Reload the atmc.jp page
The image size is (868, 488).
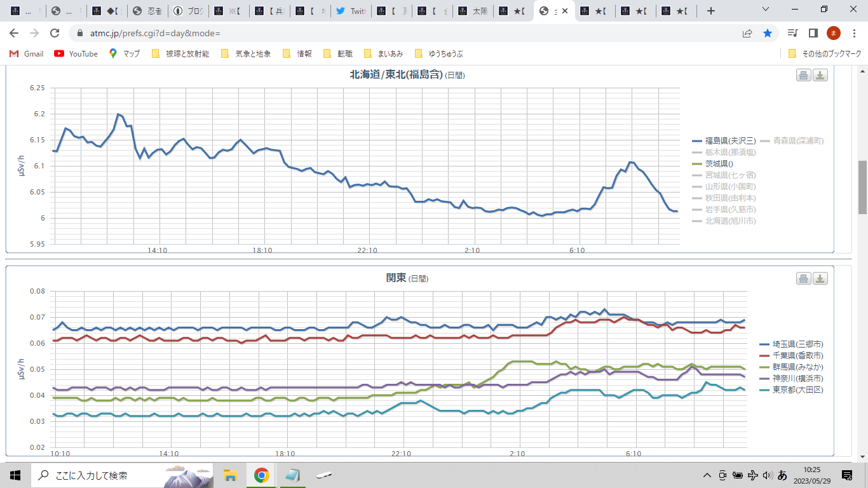pyautogui.click(x=55, y=33)
